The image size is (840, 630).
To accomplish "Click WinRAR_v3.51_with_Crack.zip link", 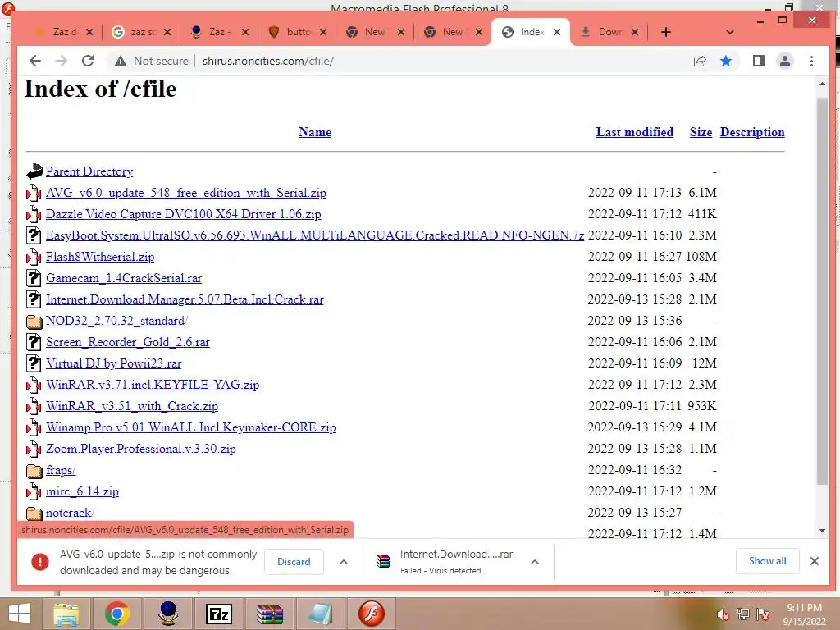I will (132, 407).
